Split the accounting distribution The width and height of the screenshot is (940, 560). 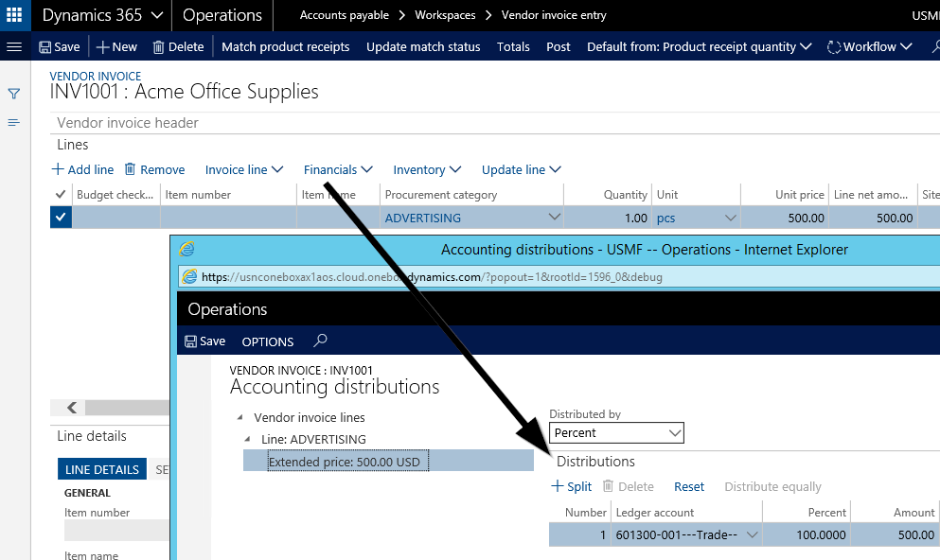coord(572,486)
